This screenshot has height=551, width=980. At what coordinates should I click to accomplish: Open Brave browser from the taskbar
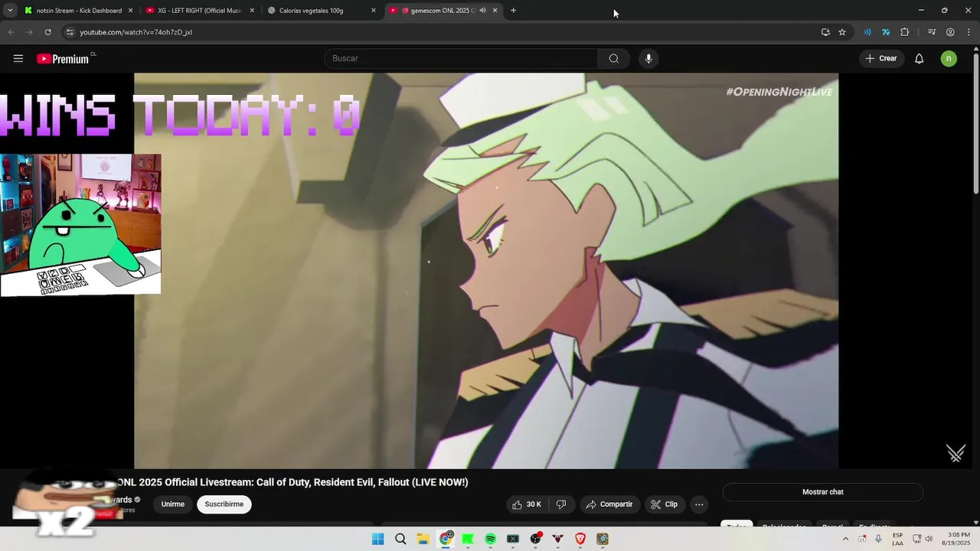(x=580, y=539)
